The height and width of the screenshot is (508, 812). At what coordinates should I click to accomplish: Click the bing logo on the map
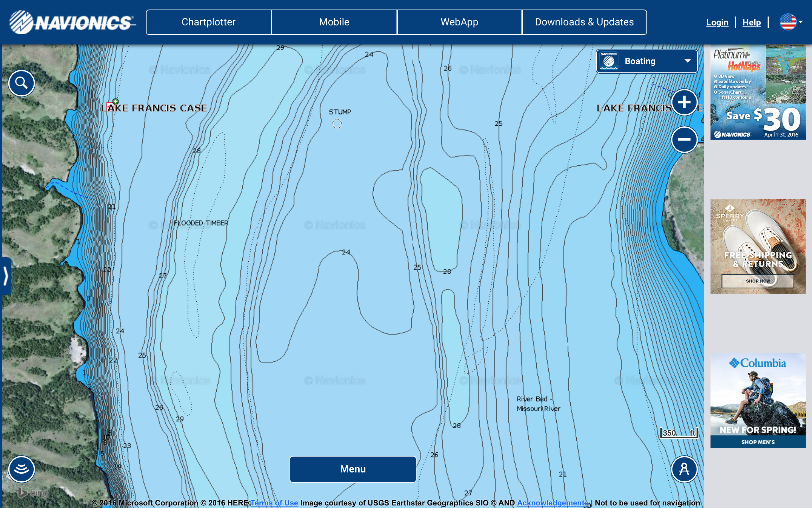(33, 492)
